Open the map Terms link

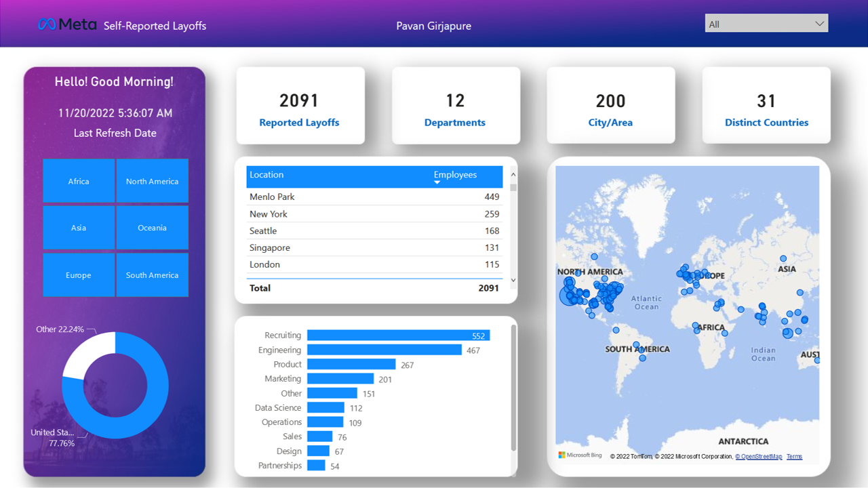794,457
